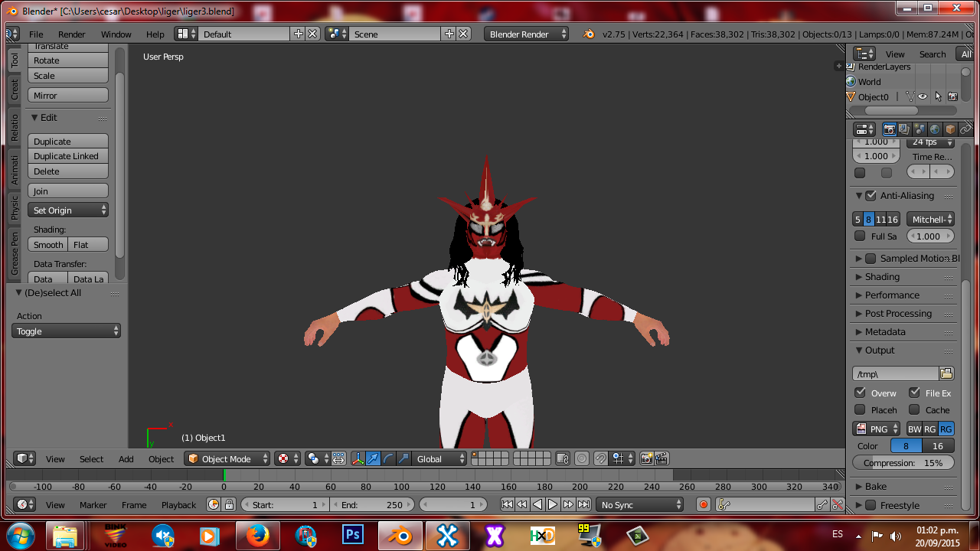Enable Sampled Motion Blur checkbox
Viewport: 980px width, 551px height.
(871, 259)
